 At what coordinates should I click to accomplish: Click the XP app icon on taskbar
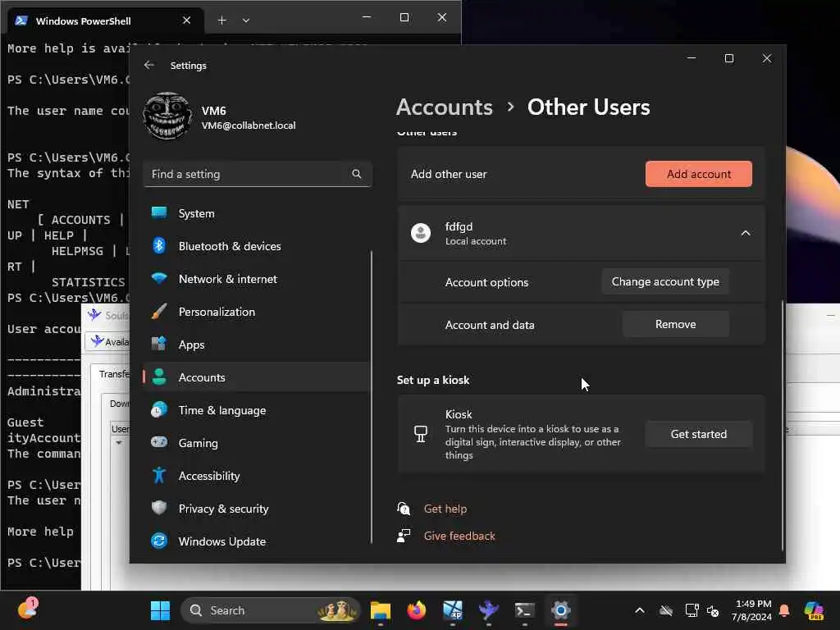452,610
